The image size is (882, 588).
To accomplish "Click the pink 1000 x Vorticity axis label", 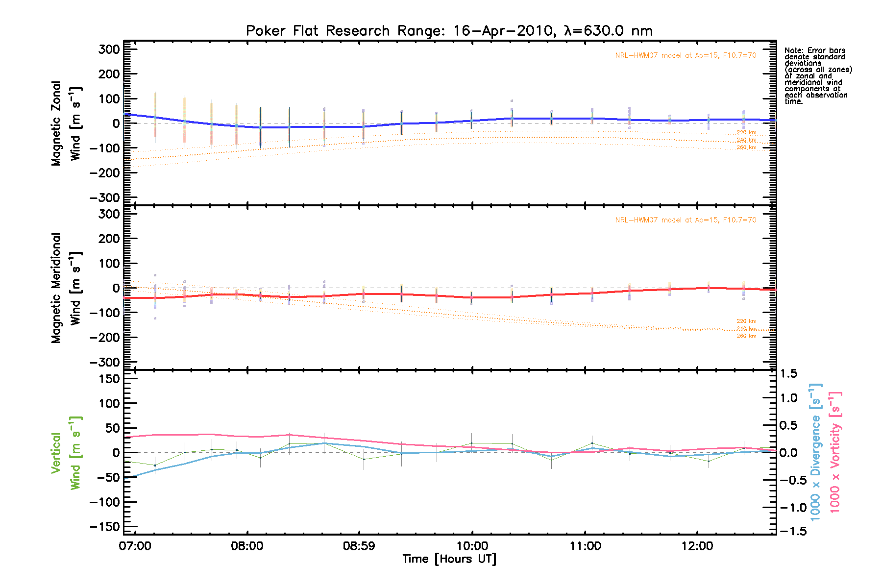I will click(835, 452).
